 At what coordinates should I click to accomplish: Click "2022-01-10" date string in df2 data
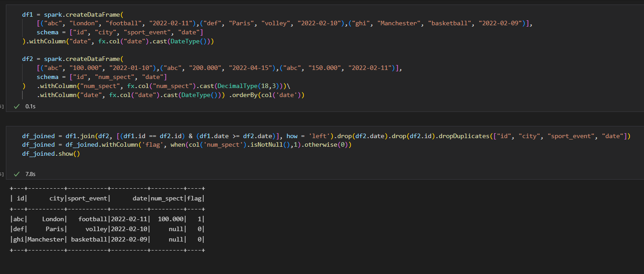click(131, 68)
